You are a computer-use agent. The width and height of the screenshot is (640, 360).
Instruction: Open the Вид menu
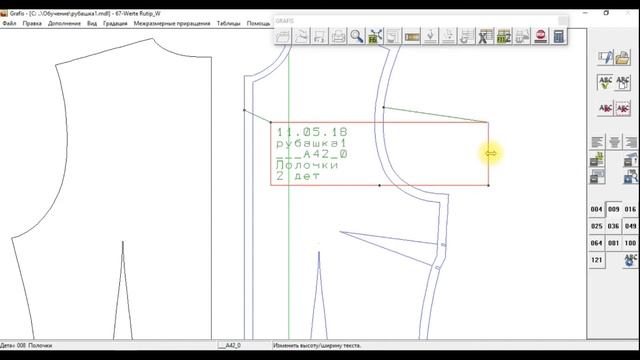92,24
